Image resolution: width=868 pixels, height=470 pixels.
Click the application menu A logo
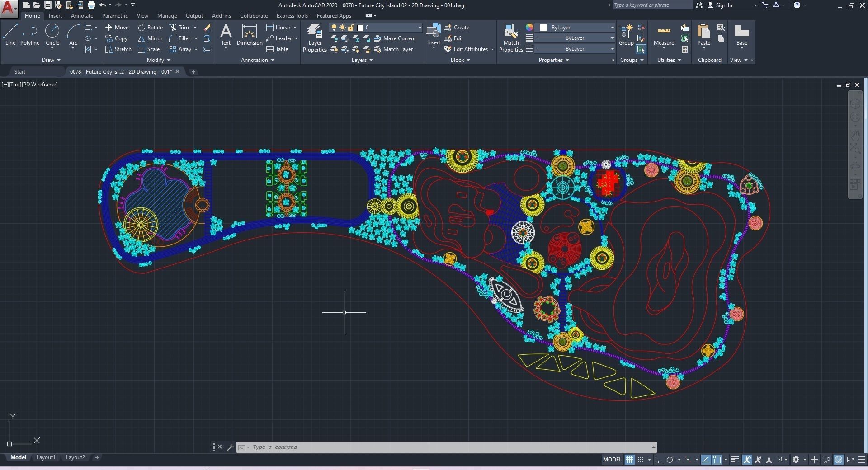(x=9, y=9)
